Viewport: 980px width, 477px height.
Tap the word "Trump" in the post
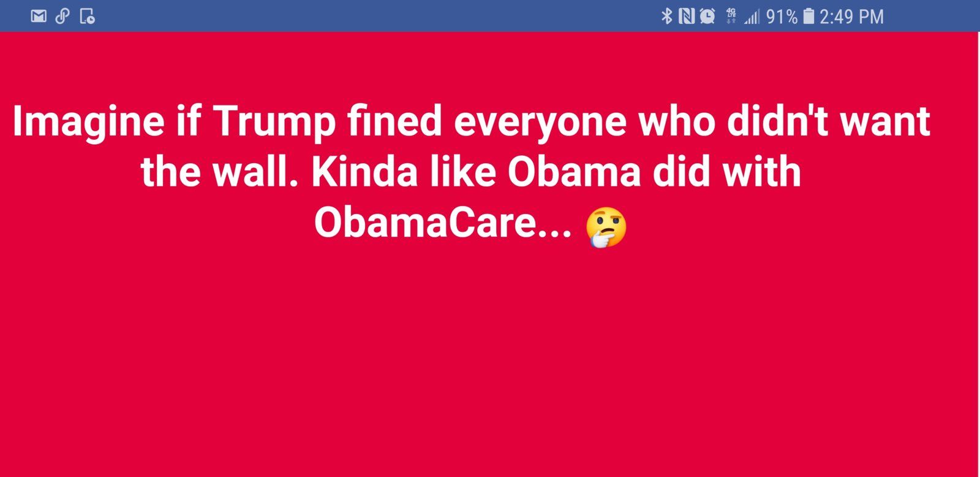(x=274, y=121)
